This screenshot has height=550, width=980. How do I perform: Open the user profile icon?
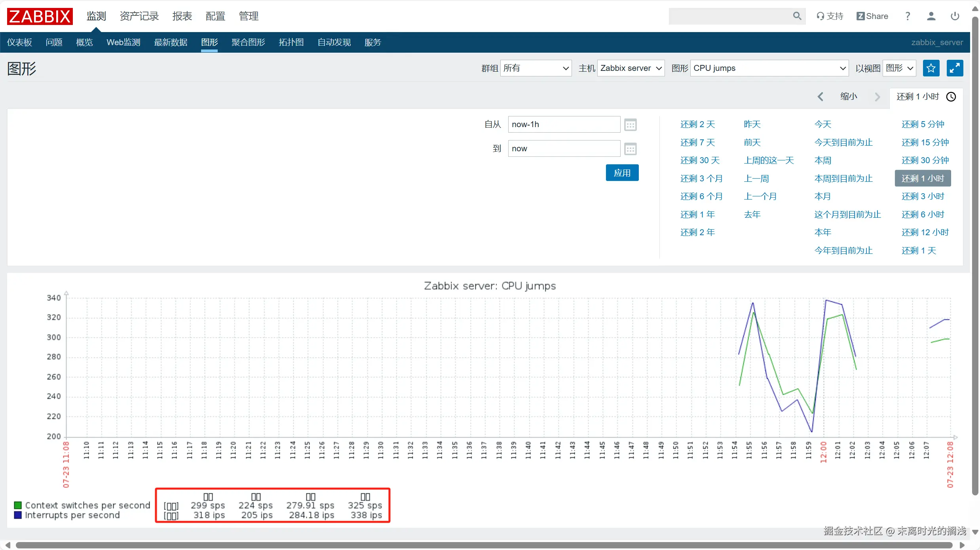[x=931, y=16]
